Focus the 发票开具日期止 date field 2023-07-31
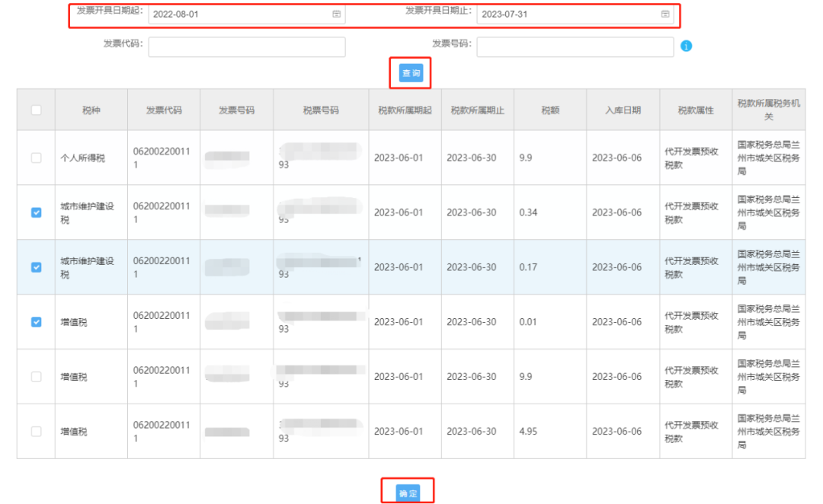The image size is (823, 504). click(575, 14)
